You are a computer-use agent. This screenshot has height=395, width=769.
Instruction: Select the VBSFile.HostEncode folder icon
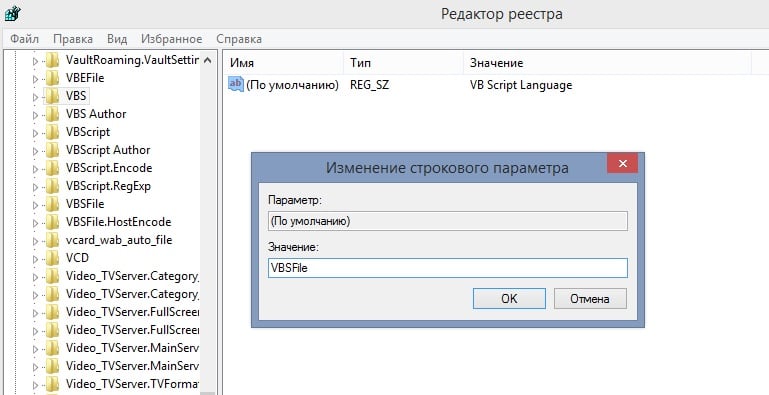52,222
